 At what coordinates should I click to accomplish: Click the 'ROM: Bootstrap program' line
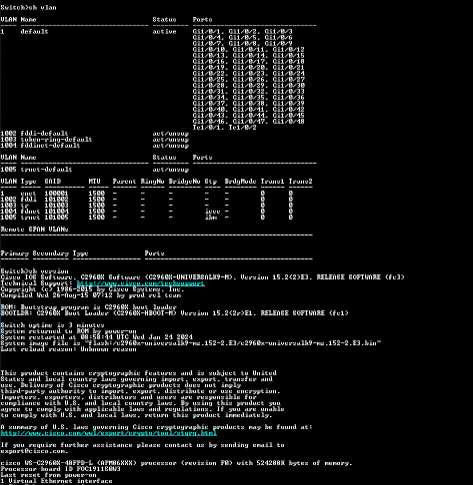click(x=88, y=307)
